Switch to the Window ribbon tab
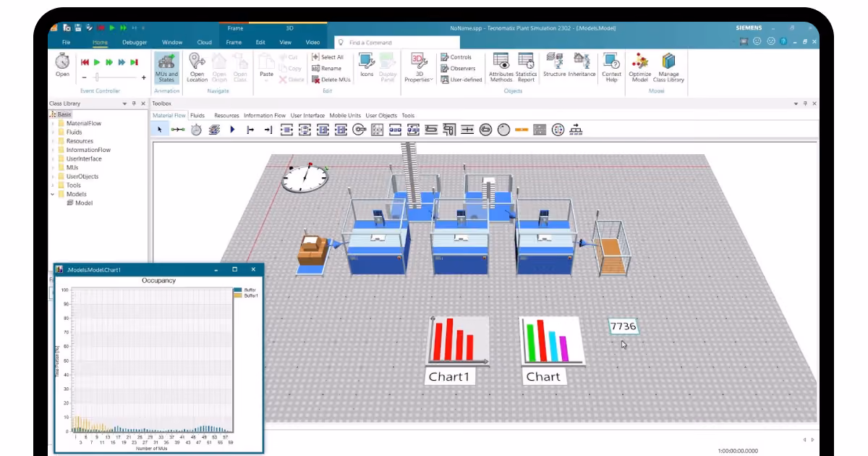868x456 pixels. pos(172,42)
